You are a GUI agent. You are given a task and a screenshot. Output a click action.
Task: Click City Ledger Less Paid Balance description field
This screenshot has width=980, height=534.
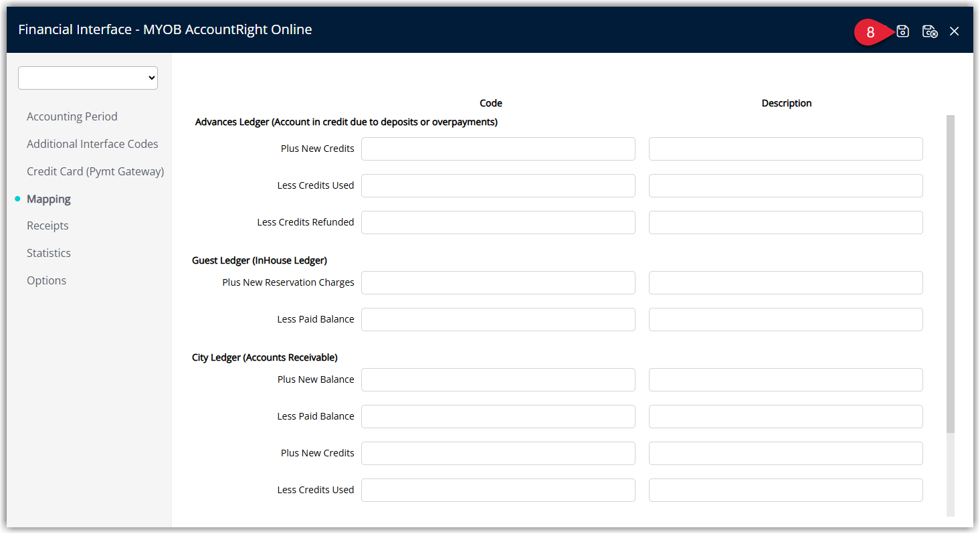[x=786, y=416]
